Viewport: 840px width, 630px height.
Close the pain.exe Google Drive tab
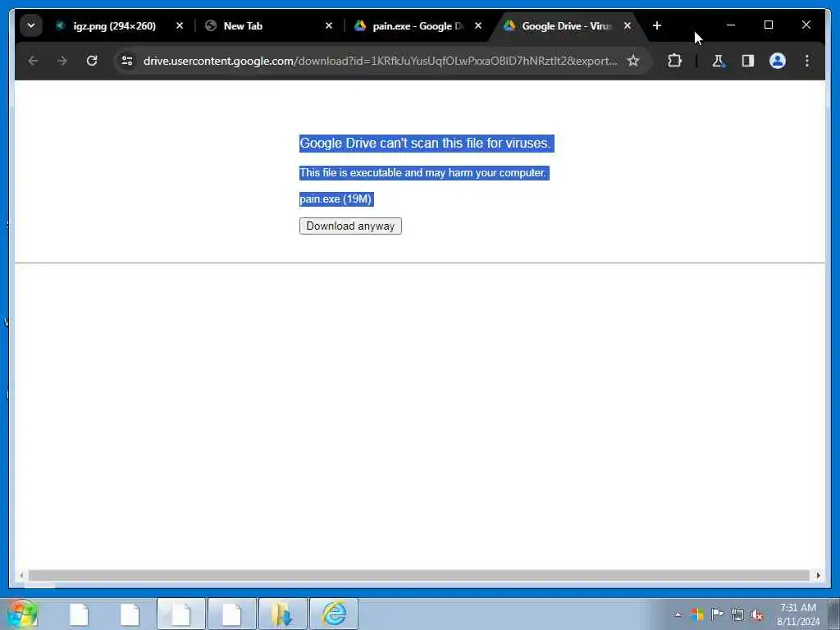tap(478, 25)
